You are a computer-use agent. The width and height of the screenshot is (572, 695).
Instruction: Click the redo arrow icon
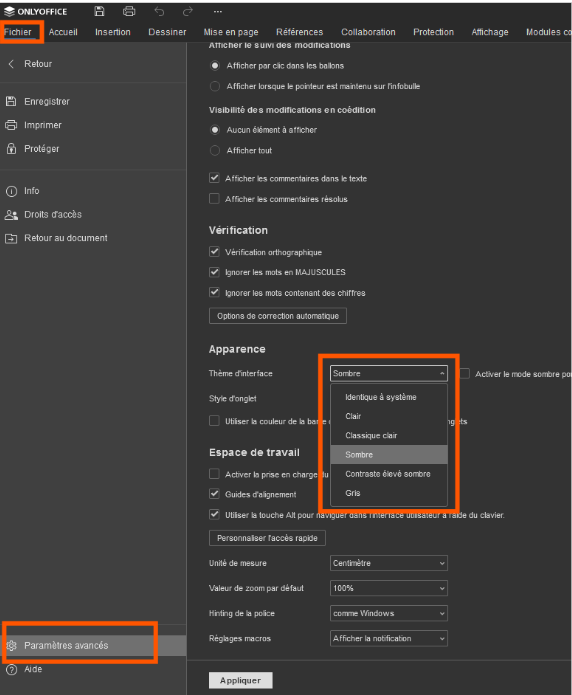click(188, 12)
